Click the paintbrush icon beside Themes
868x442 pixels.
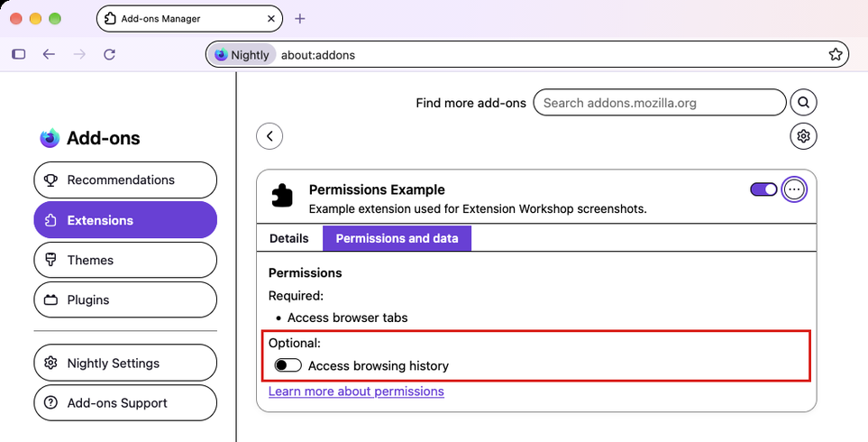tap(51, 260)
